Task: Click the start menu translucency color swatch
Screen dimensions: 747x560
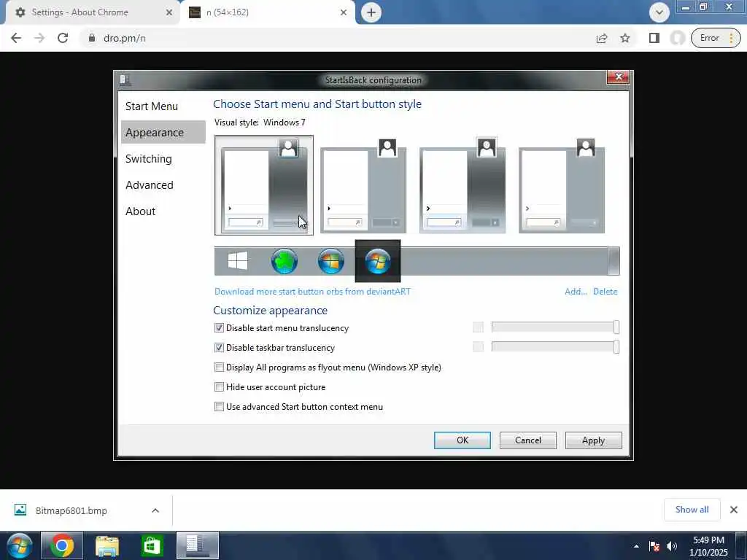Action: coord(478,327)
